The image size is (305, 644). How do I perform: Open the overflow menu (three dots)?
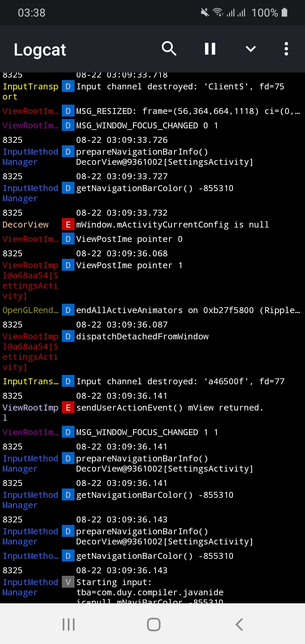pos(286,49)
